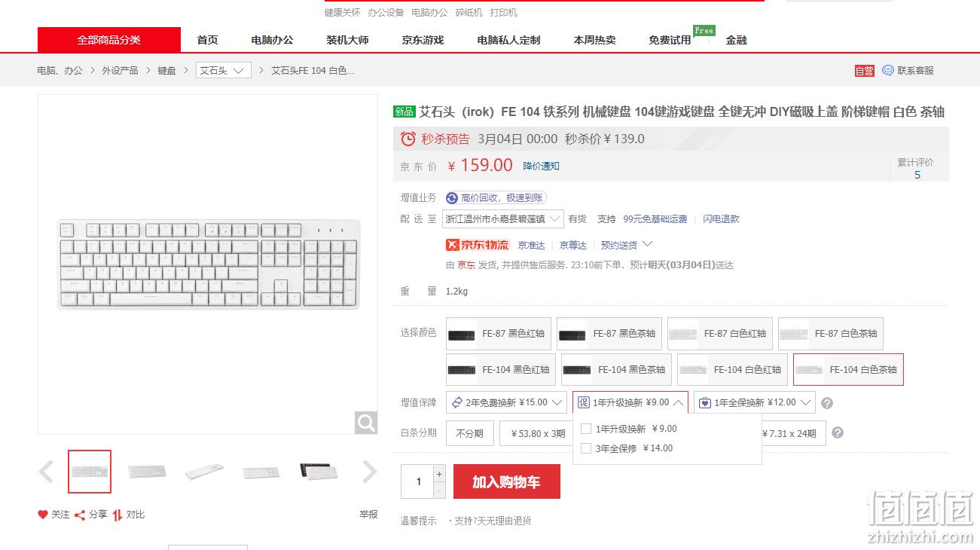Expand the 1年全保换新 ¥12.00 dropdown
This screenshot has height=550, width=980.
[754, 402]
